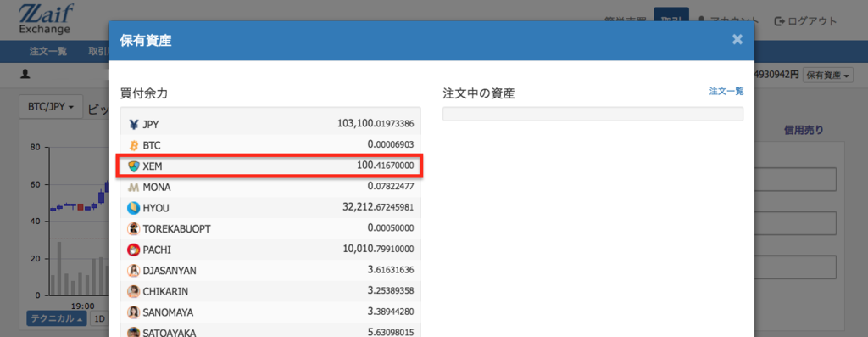Click the HYOU balance 32,212.67245981
The height and width of the screenshot is (337, 868).
(379, 208)
